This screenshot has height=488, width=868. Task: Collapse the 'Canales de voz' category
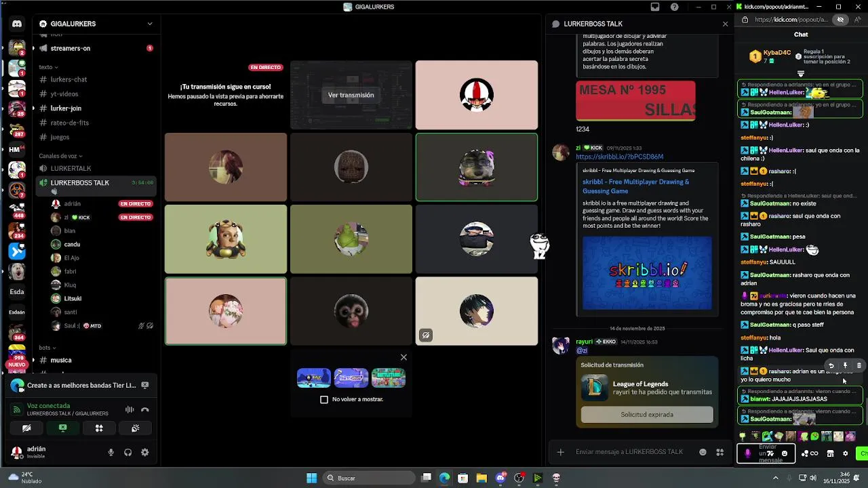point(60,156)
